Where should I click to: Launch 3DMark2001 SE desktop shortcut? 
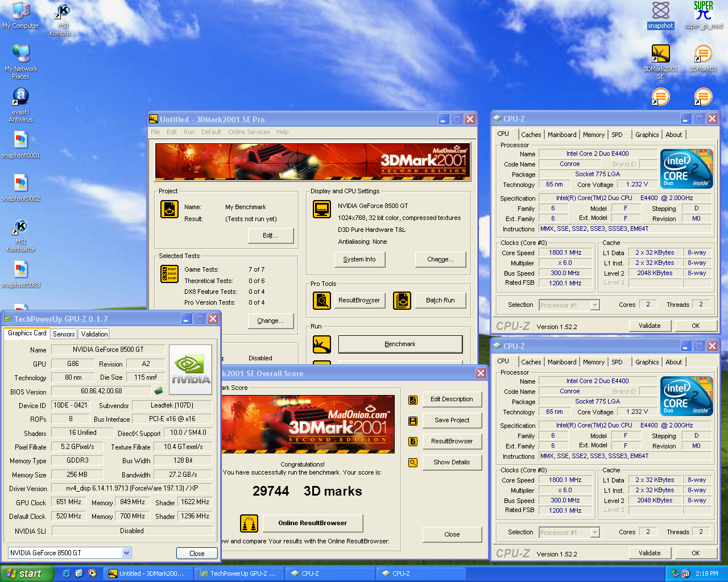pos(660,61)
